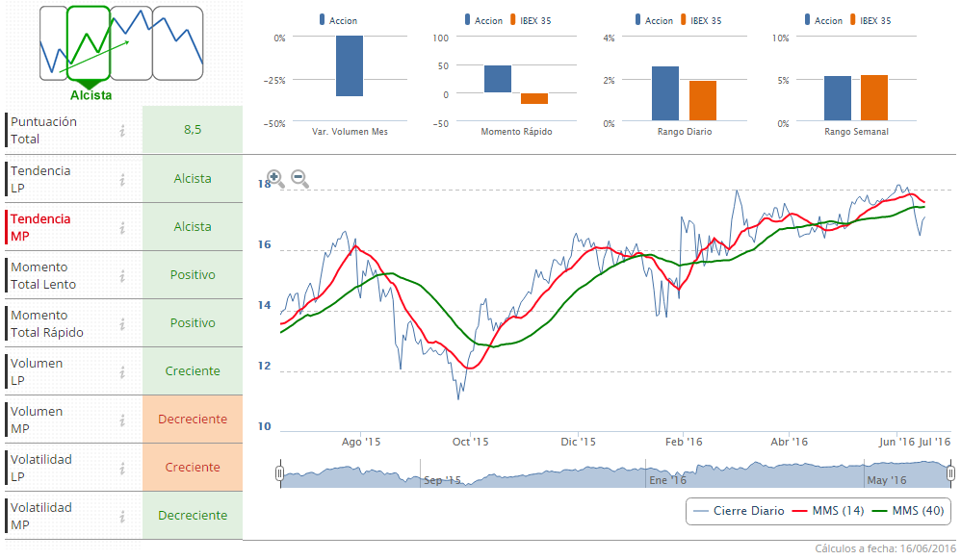Click the zoom in magnifier icon

[274, 178]
